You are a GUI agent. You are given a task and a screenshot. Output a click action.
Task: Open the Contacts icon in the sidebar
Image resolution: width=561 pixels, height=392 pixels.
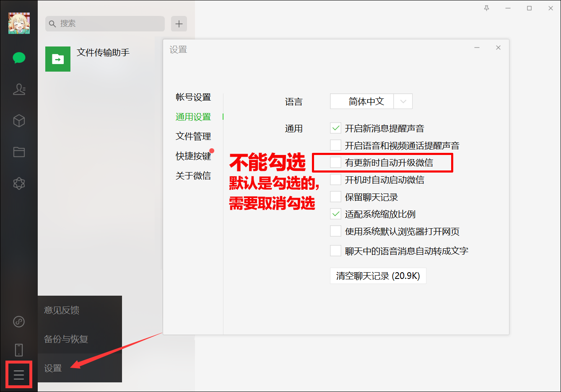pos(19,89)
